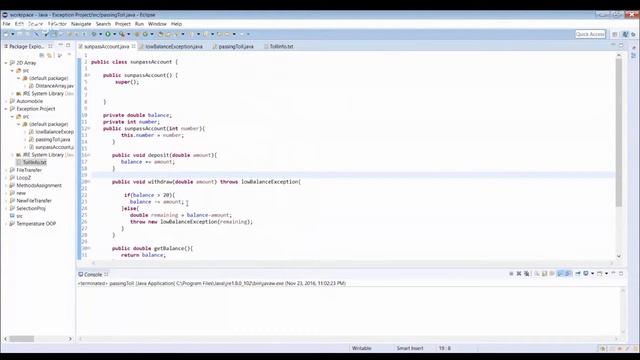Click the Writable status bar entry
This screenshot has height=360, width=640.
click(x=362, y=348)
